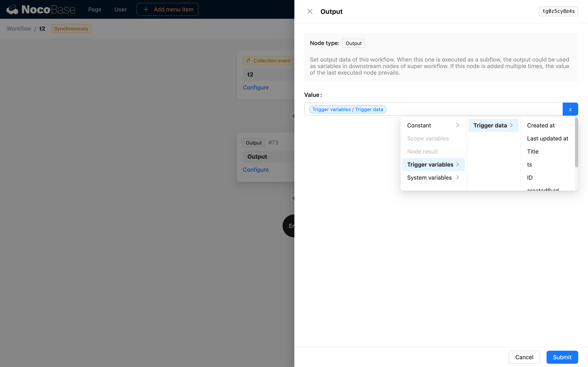The width and height of the screenshot is (588, 367).
Task: Select ID field option
Action: click(530, 178)
